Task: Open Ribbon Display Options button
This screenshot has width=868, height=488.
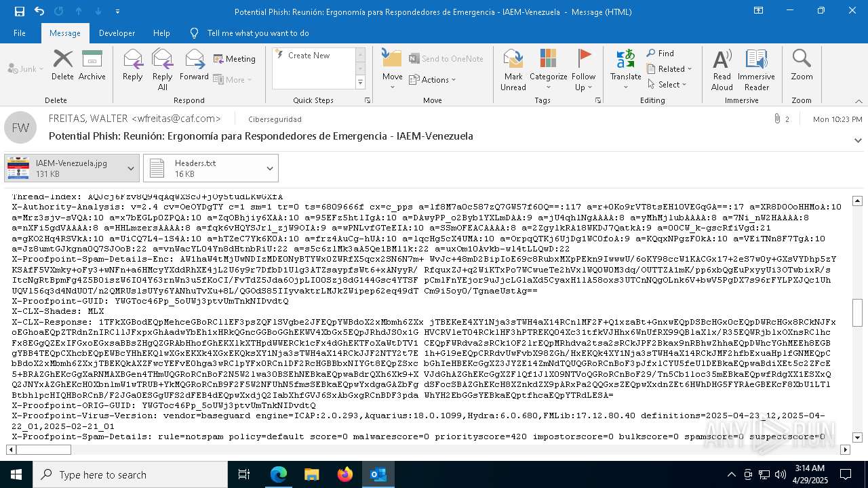Action: pyautogui.click(x=758, y=12)
